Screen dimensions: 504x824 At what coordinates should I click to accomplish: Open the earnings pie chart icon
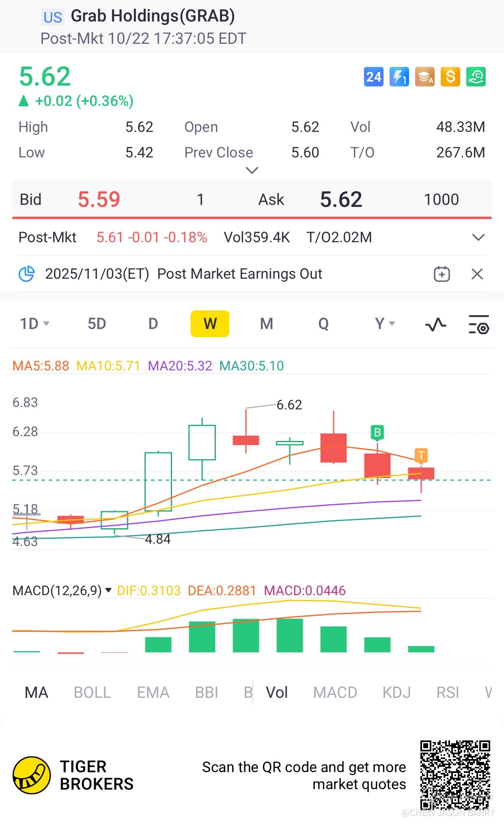click(27, 274)
